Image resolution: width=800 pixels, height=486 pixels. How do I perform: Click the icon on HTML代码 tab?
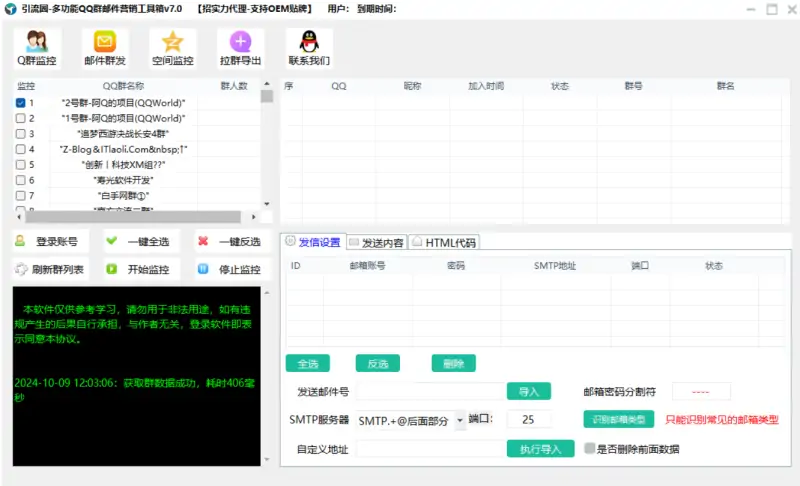[417, 241]
